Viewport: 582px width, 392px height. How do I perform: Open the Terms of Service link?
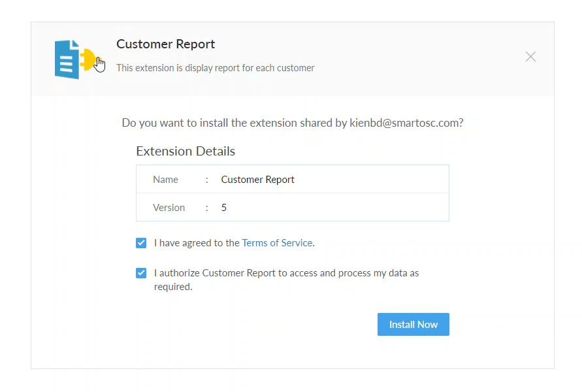click(x=277, y=243)
